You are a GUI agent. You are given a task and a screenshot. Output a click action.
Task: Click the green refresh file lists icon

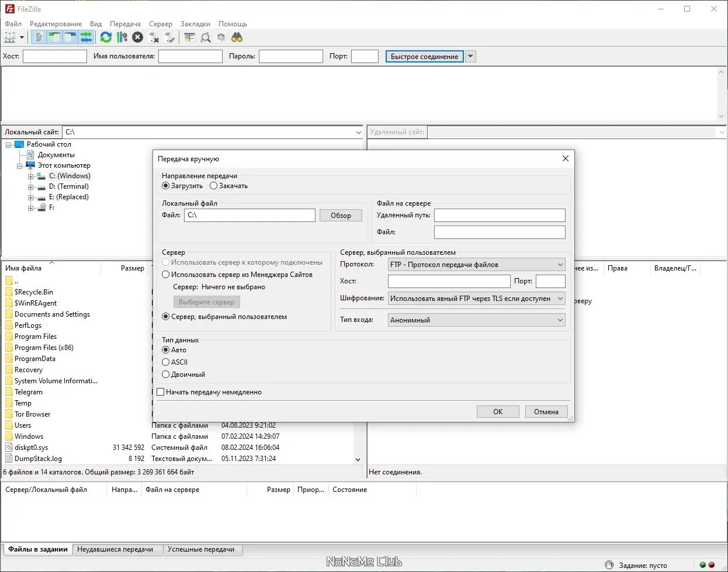pos(106,37)
